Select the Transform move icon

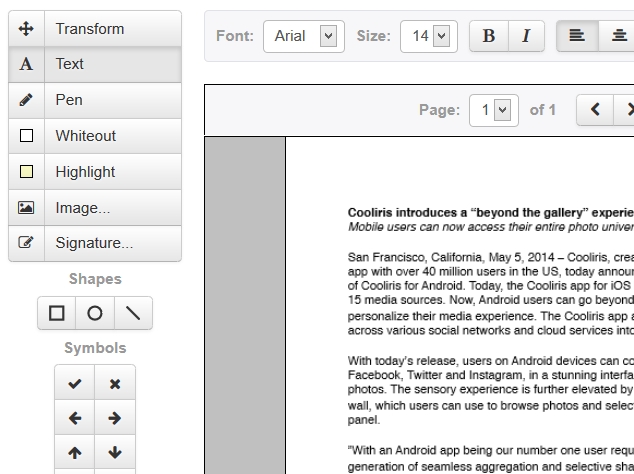point(26,29)
